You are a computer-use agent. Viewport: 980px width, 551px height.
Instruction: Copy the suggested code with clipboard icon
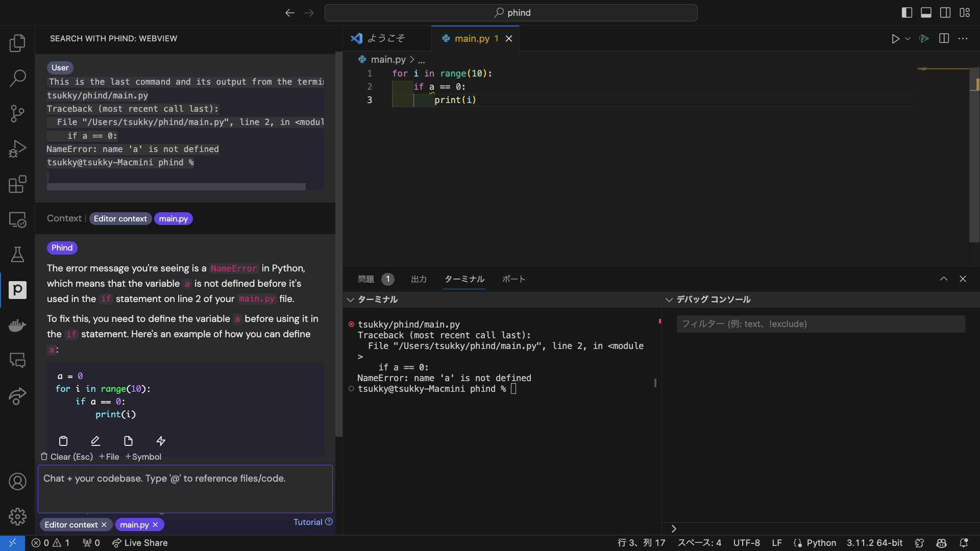point(63,441)
